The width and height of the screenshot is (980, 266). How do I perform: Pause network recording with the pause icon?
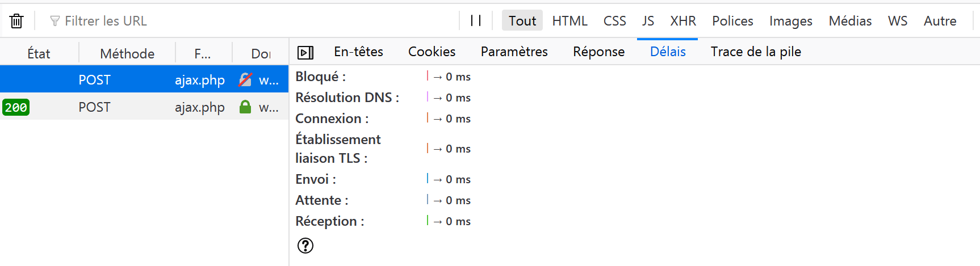pos(476,21)
